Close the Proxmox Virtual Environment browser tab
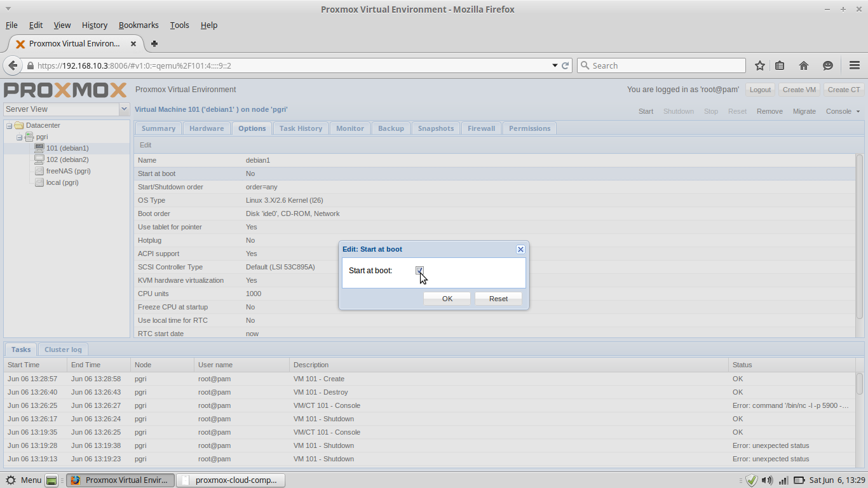The image size is (868, 488). [133, 44]
